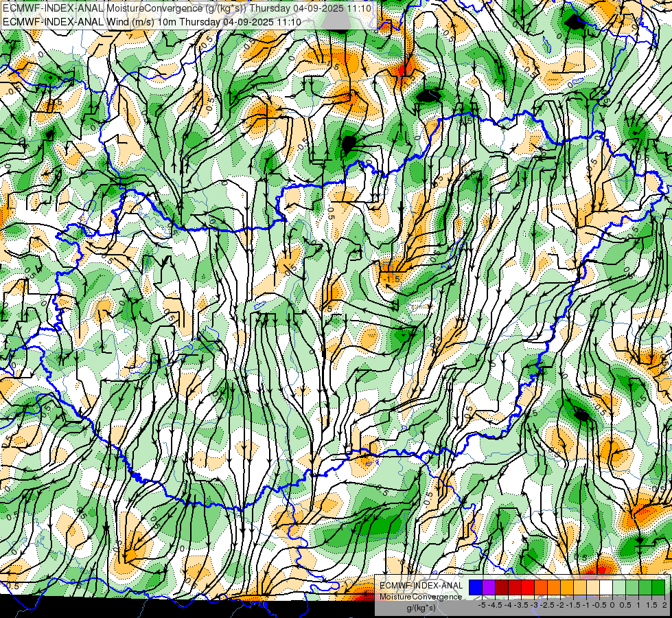The image size is (672, 618).
Task: Select the purple legend swatch
Action: click(489, 588)
